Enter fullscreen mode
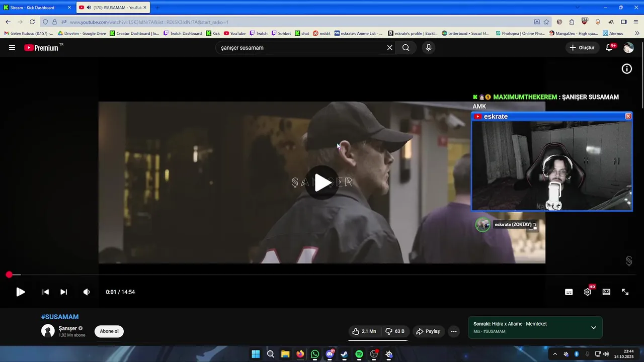The height and width of the screenshot is (362, 644). coord(625,292)
